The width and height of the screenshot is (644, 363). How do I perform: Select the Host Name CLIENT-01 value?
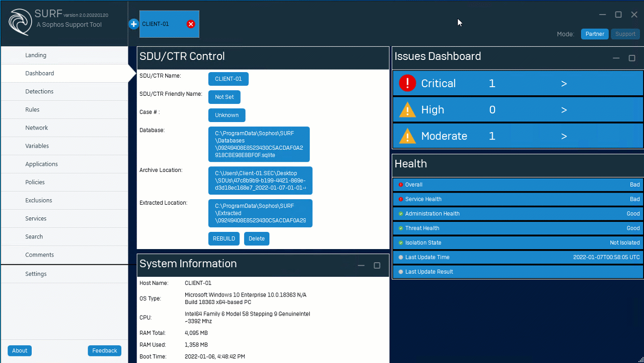pos(198,283)
